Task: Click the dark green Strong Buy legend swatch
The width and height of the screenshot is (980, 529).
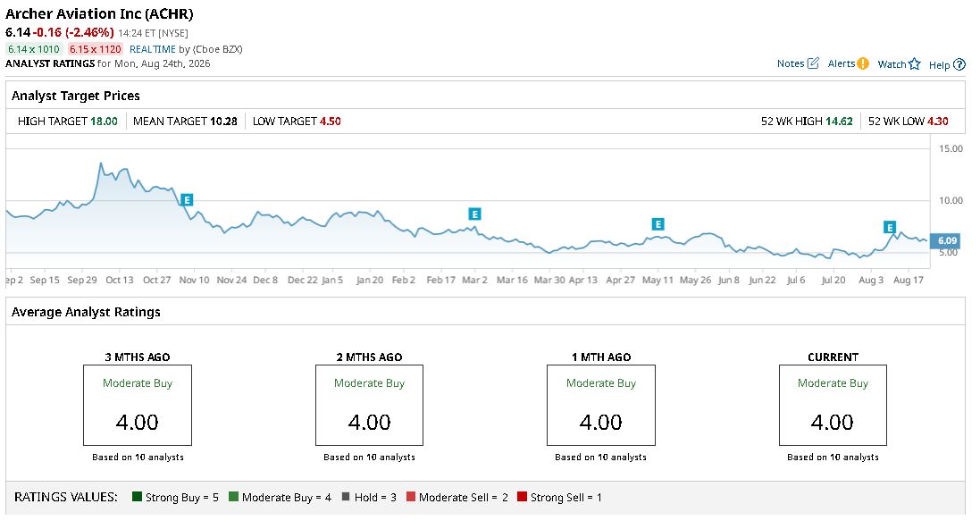Action: (138, 497)
